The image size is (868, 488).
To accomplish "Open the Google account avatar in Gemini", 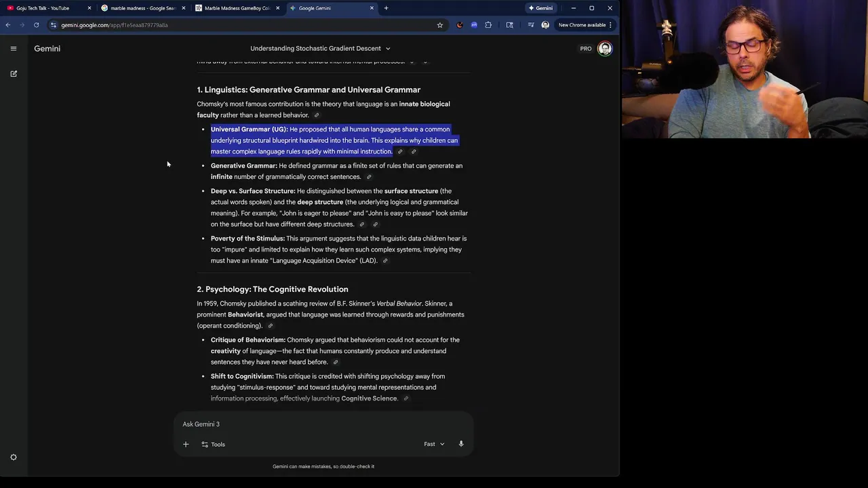I will pos(605,49).
